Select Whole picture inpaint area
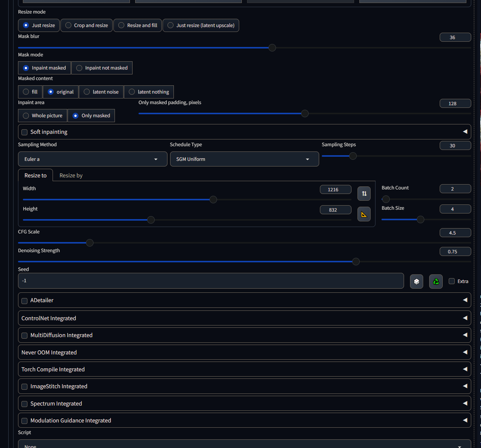The width and height of the screenshot is (481, 448). click(42, 115)
